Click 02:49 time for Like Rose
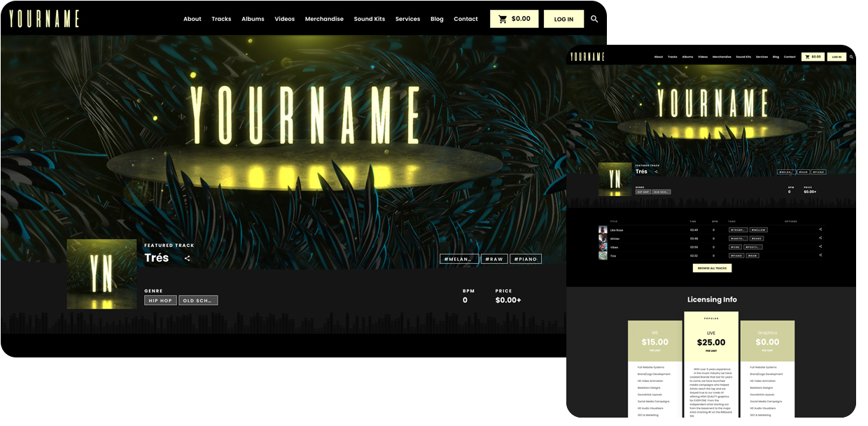Viewport: 868px width, 426px height. (694, 230)
